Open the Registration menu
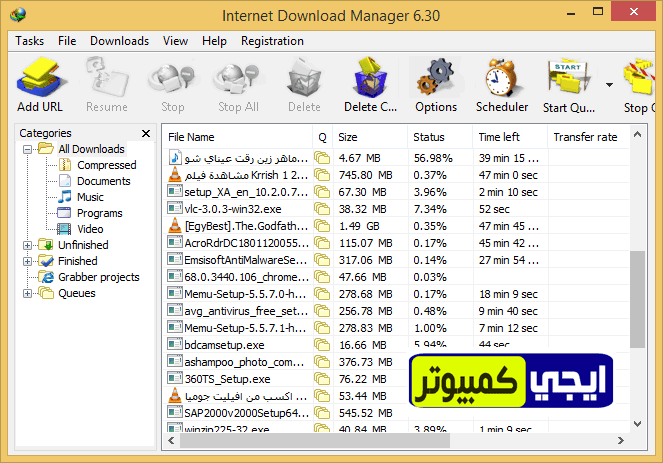This screenshot has height=463, width=663. click(x=272, y=41)
